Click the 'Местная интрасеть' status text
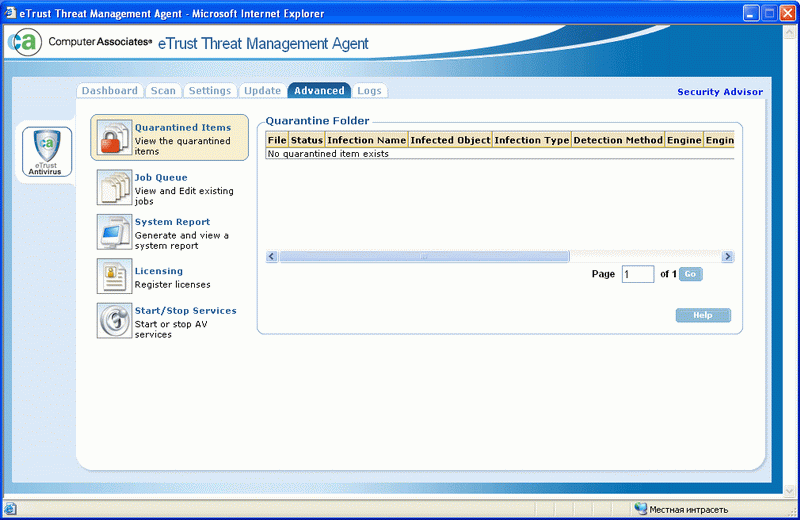Viewport: 800px width, 520px height. [688, 509]
